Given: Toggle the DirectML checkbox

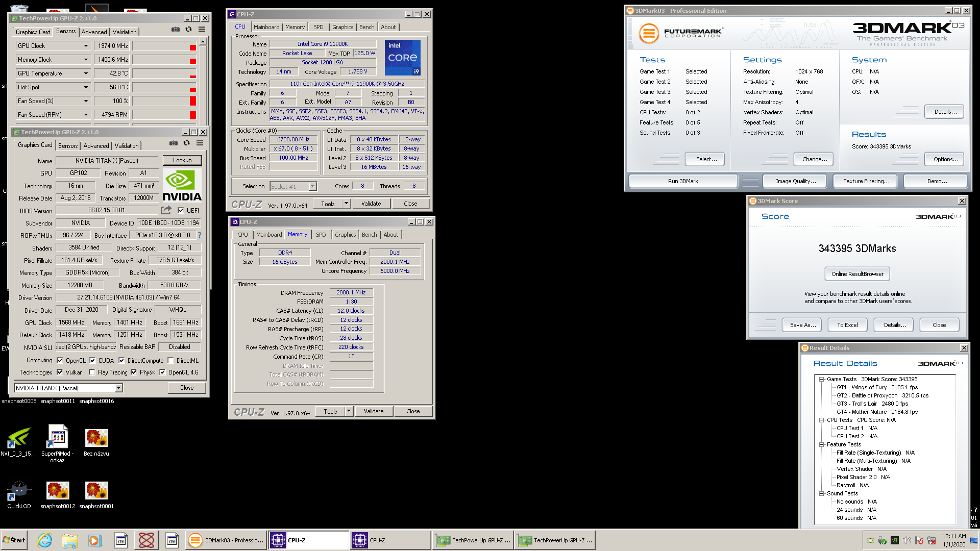Looking at the screenshot, I should pos(171,360).
